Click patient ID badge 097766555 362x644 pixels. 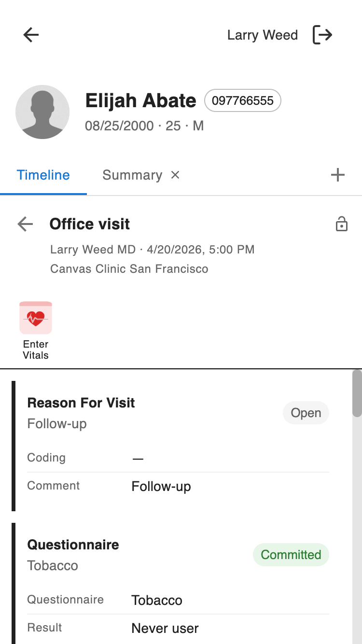tap(242, 100)
